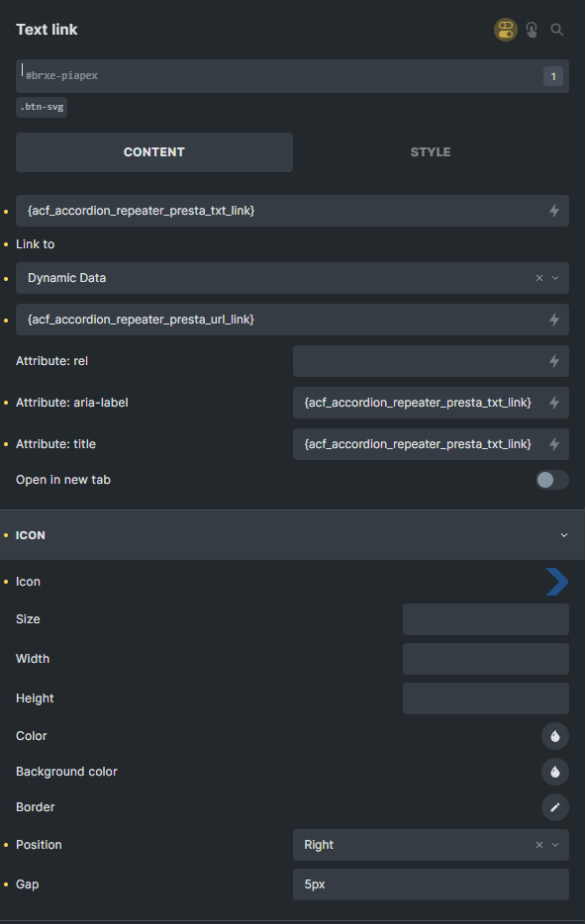Select the blue chevron icon preview
This screenshot has width=585, height=924.
[x=556, y=582]
